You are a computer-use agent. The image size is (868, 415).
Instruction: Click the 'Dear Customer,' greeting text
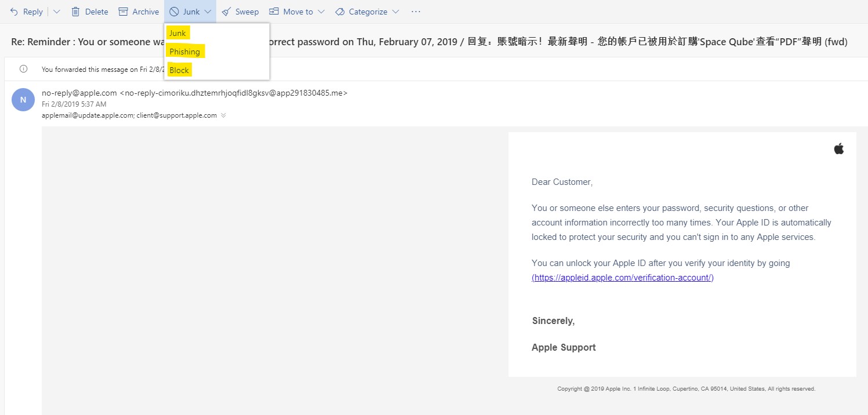[562, 182]
